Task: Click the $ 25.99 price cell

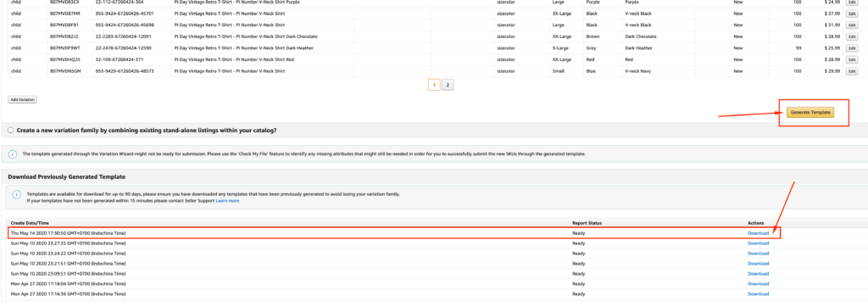Action: 832,48
